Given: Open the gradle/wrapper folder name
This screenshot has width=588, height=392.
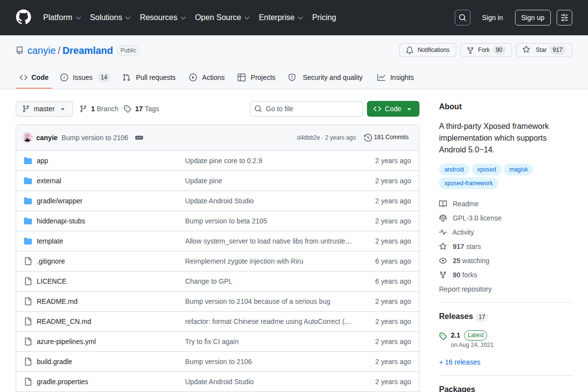Looking at the screenshot, I should coord(59,201).
